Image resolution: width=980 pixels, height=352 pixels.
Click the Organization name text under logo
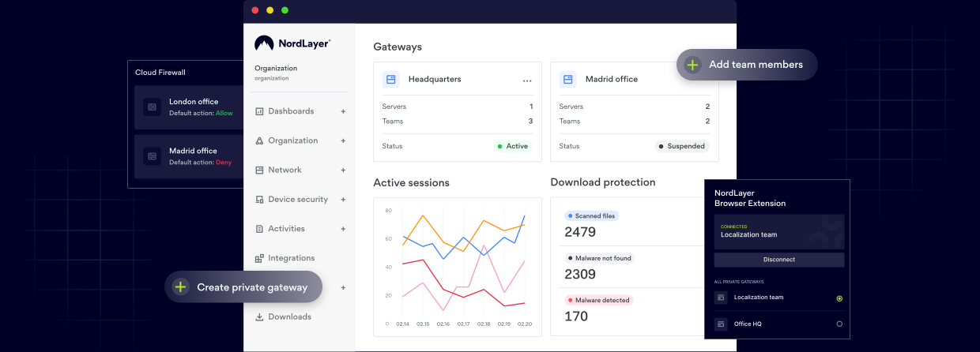(x=276, y=69)
